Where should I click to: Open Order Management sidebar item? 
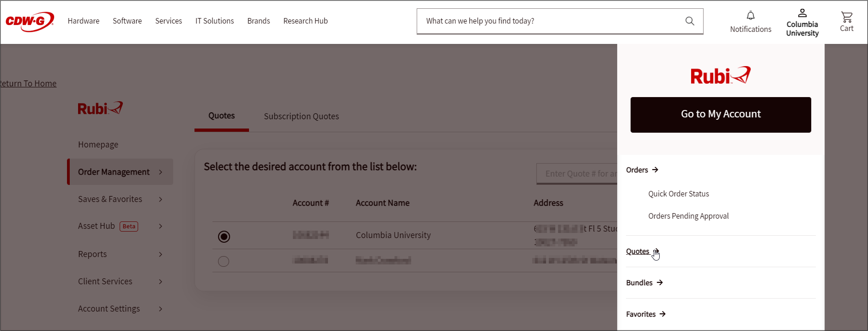[x=120, y=172]
